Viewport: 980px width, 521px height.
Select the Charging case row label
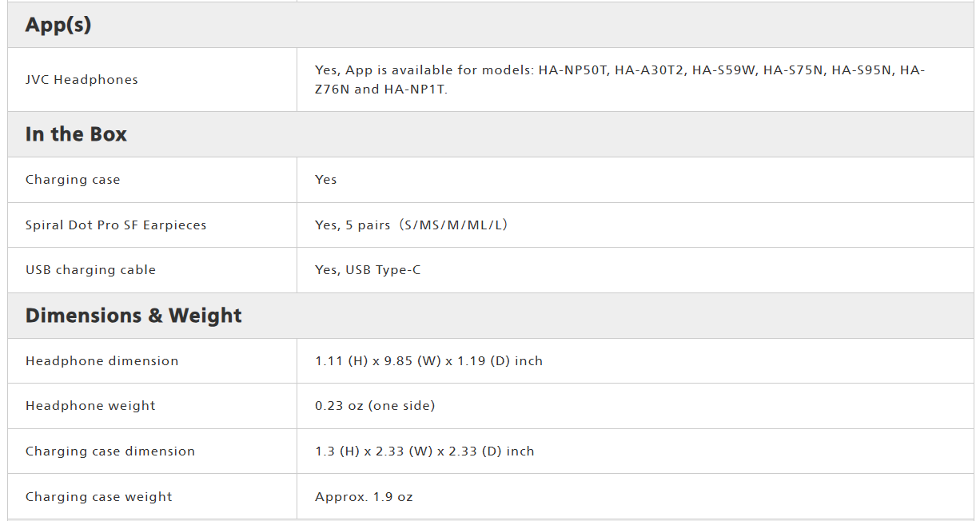pyautogui.click(x=73, y=180)
